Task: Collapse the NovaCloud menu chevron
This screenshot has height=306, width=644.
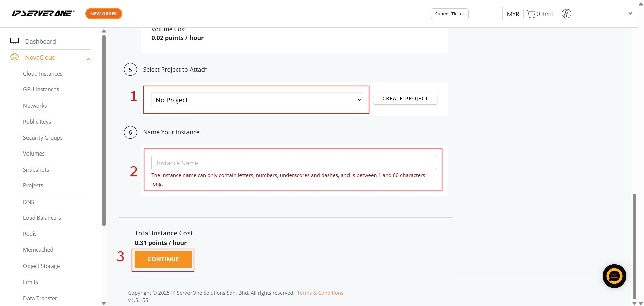Action: (x=88, y=59)
